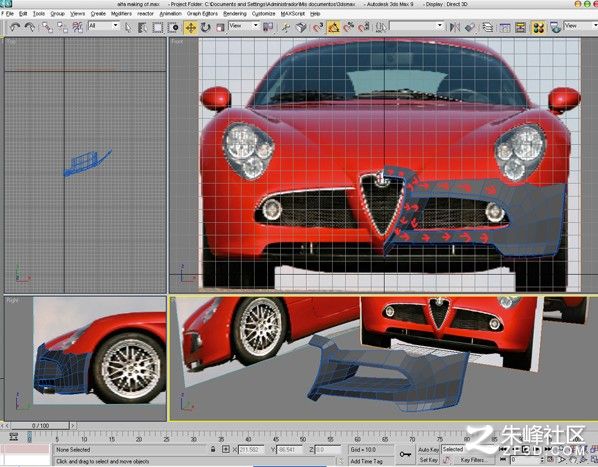Open the Rendering menu
This screenshot has height=467, width=598.
[235, 14]
